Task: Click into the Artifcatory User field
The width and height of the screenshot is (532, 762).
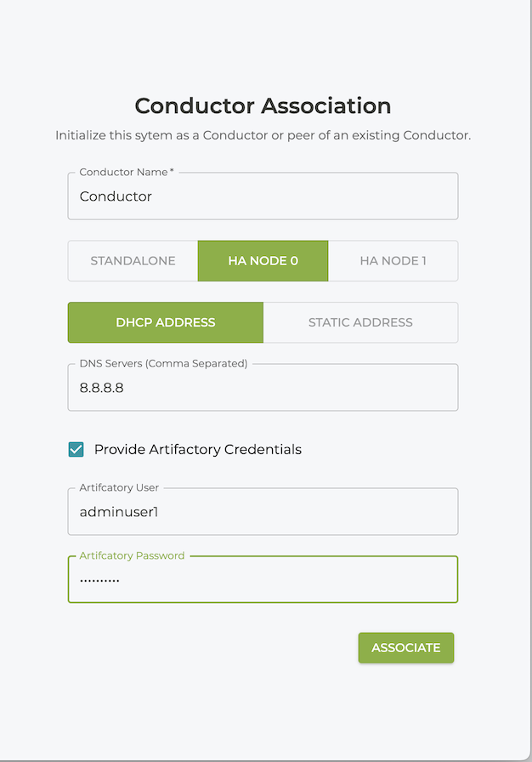Action: [263, 512]
